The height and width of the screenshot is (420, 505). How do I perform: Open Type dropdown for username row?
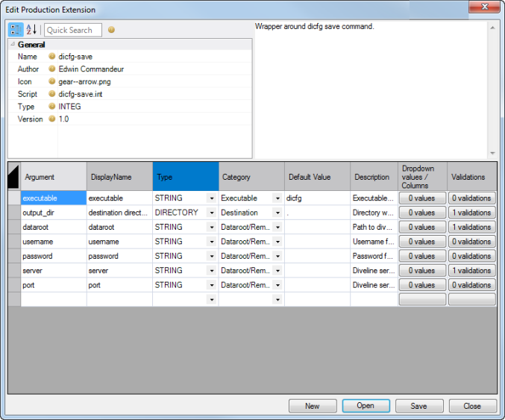tap(212, 242)
